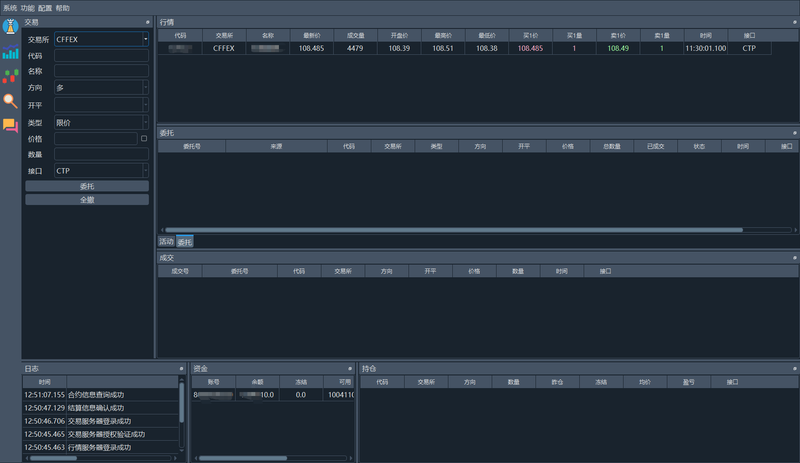Click the 状态 column header in 委托 panel
Image resolution: width=800 pixels, height=463 pixels.
pyautogui.click(x=699, y=147)
